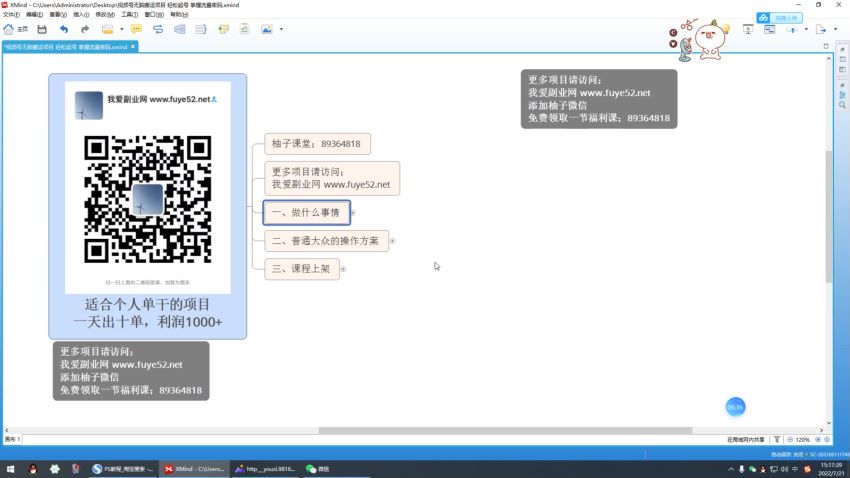Click the red heart sticker button
Image resolution: width=850 pixels, height=478 pixels.
point(673,44)
